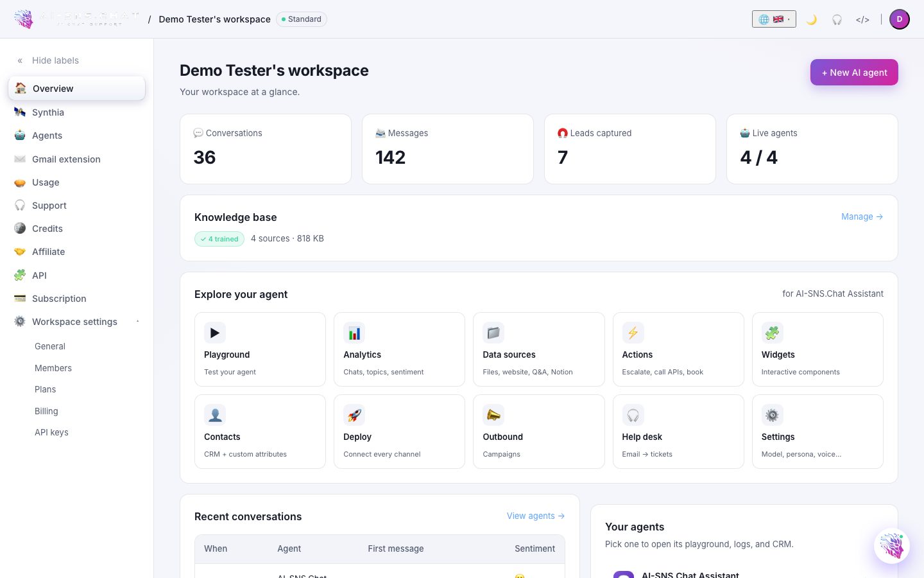Click the Deploy rocket icon

pyautogui.click(x=354, y=415)
